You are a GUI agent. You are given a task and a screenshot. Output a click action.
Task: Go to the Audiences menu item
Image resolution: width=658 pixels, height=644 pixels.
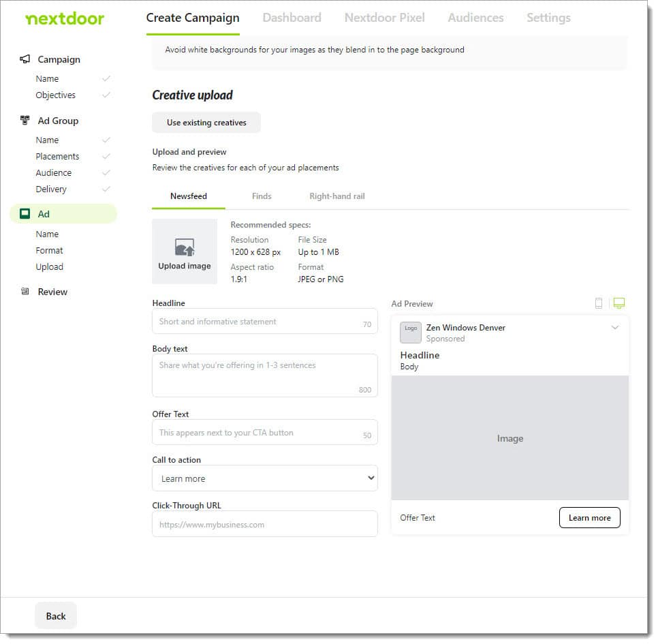(x=475, y=18)
